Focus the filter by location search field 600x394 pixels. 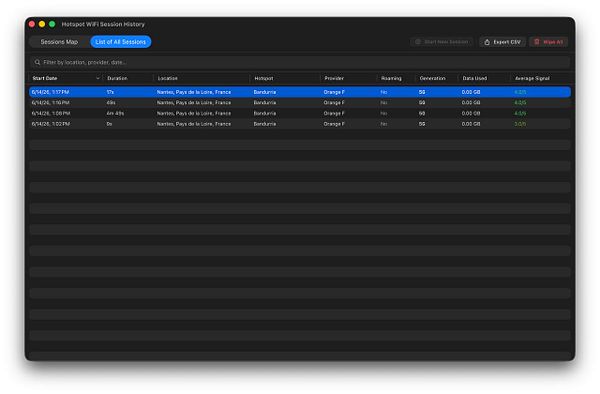[300, 62]
